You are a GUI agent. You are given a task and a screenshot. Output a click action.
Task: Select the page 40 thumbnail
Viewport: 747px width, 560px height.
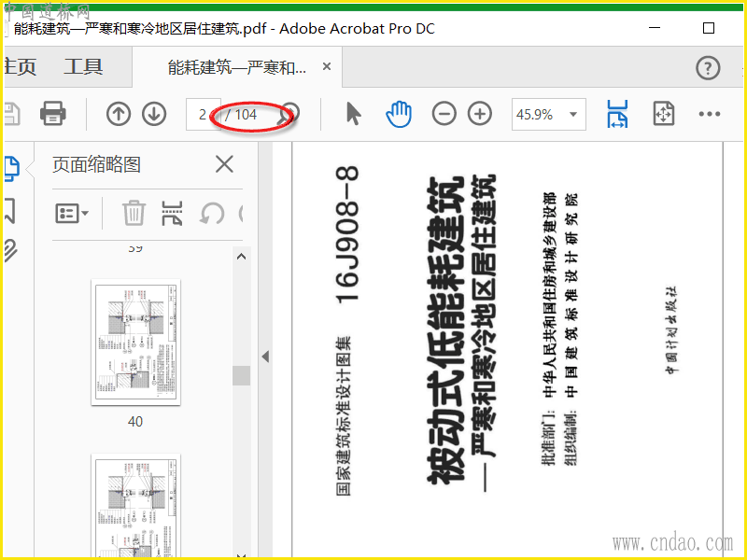tap(135, 342)
